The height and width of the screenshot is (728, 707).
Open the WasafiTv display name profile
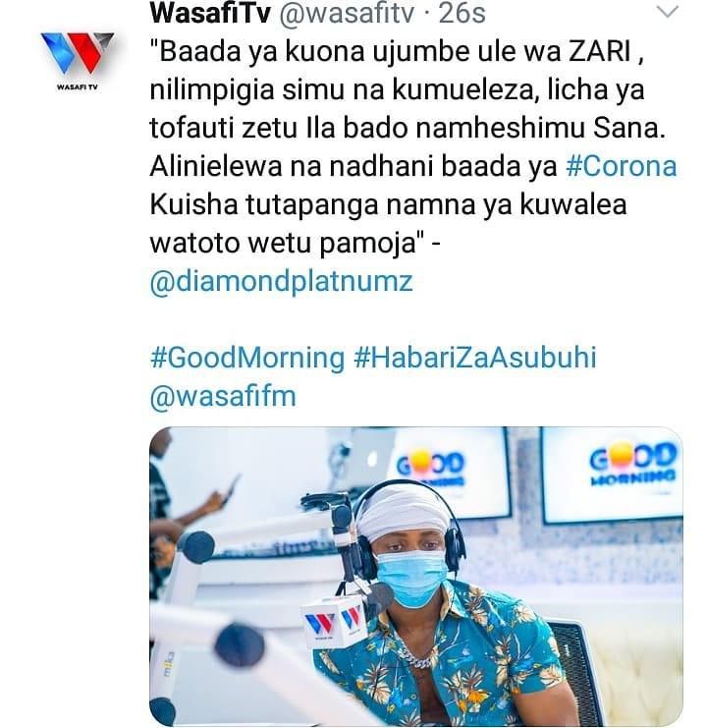[210, 13]
